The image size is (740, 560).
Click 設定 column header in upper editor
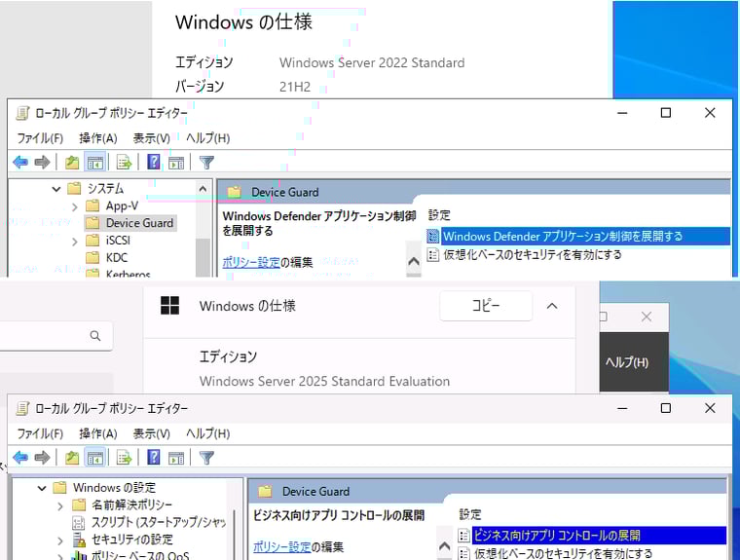point(439,215)
